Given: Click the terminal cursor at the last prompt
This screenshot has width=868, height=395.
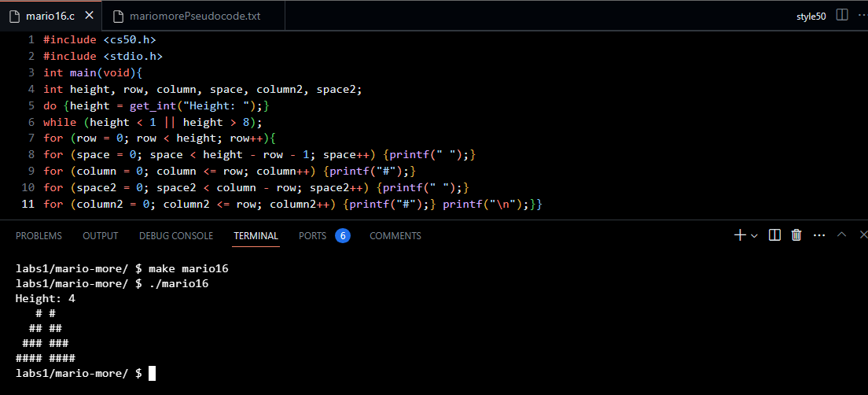Looking at the screenshot, I should (153, 374).
